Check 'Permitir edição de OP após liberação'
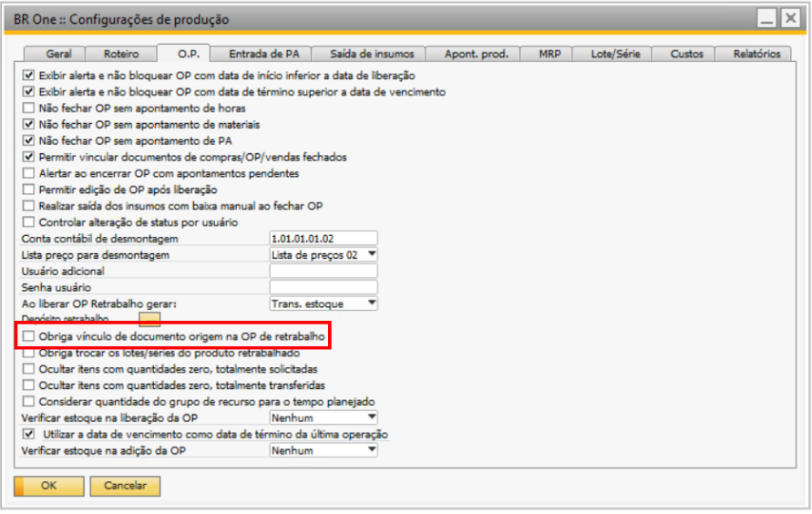This screenshot has width=812, height=514. coord(28,190)
